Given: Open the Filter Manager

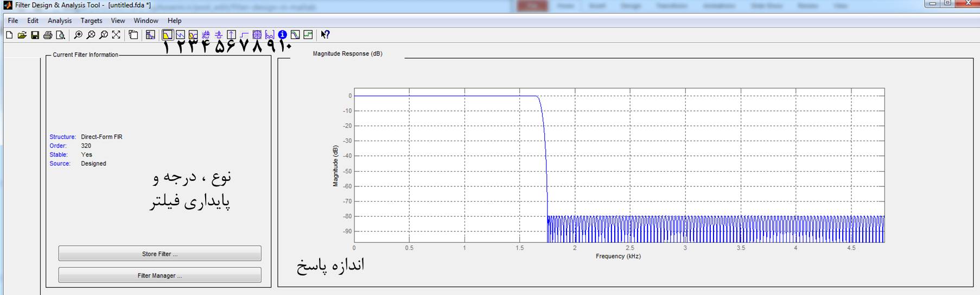Looking at the screenshot, I should coord(160,275).
